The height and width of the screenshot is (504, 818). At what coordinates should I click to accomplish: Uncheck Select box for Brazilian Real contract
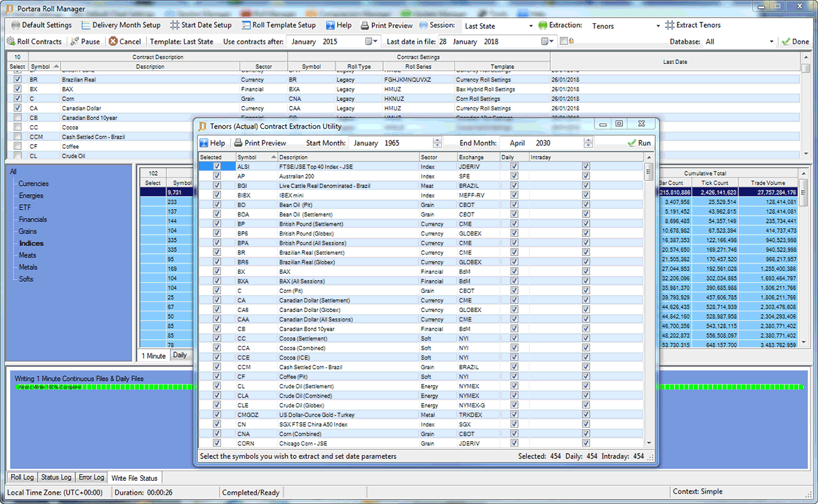pos(17,80)
